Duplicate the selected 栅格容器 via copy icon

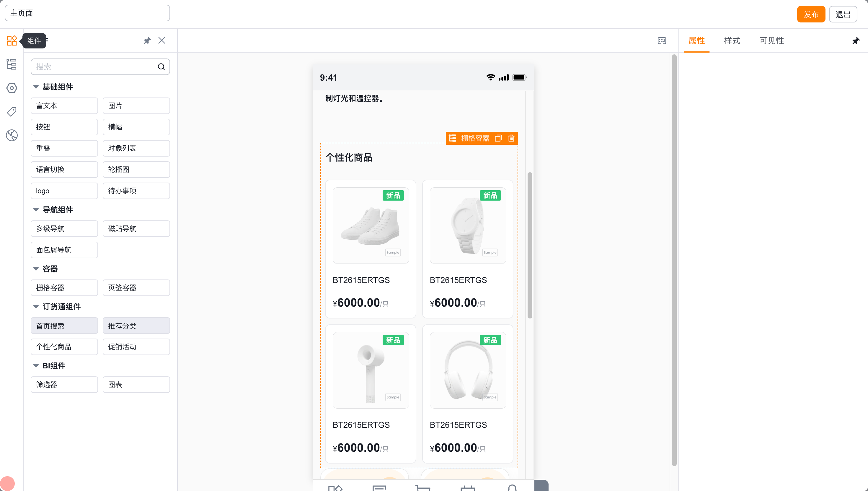point(498,138)
